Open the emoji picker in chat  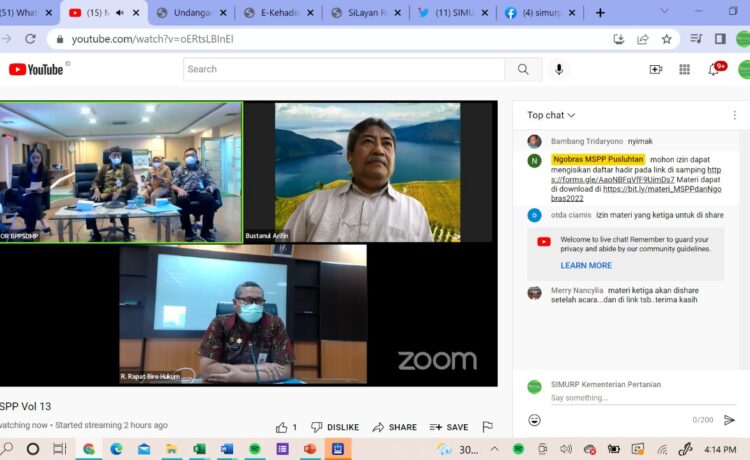[x=535, y=420]
